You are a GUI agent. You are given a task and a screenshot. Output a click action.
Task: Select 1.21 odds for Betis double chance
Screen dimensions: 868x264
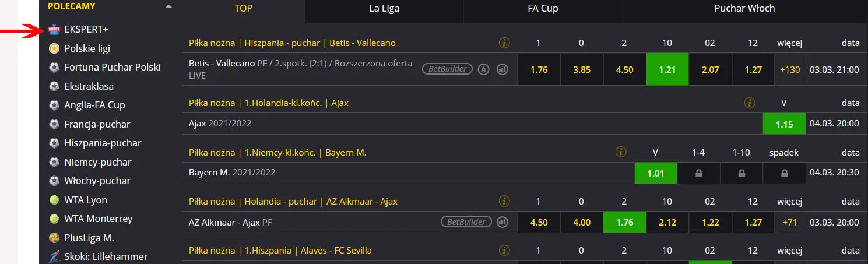pos(667,69)
